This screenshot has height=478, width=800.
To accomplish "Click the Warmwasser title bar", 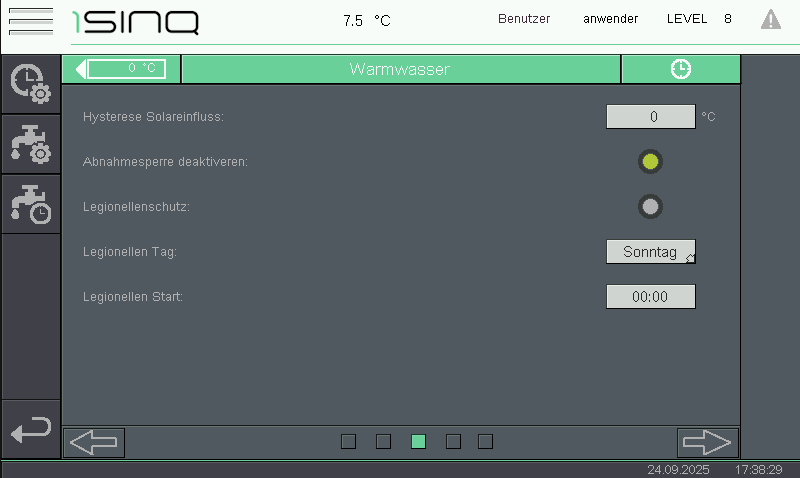I will tap(400, 69).
